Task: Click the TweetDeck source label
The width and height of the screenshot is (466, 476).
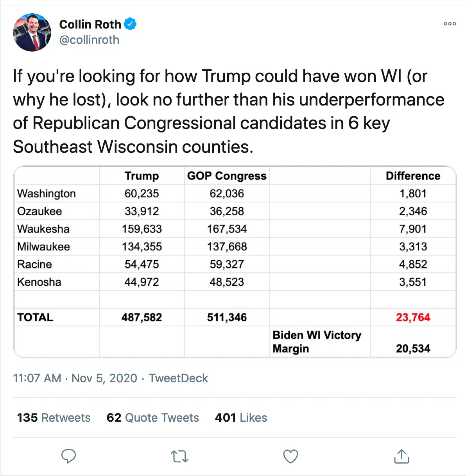Action: pos(178,378)
